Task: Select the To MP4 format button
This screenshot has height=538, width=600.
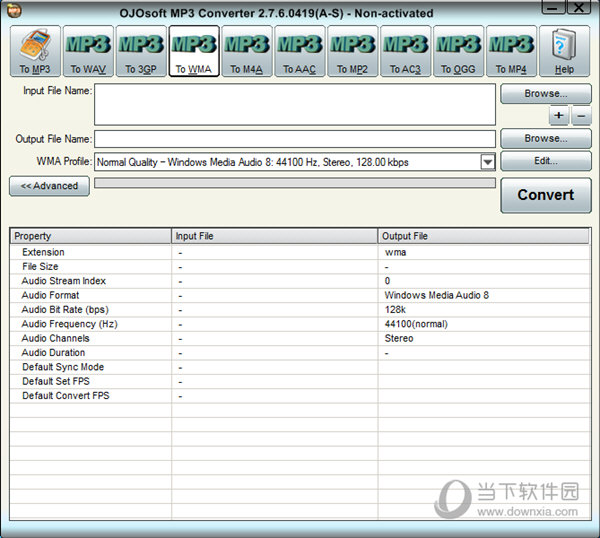Action: (x=511, y=51)
